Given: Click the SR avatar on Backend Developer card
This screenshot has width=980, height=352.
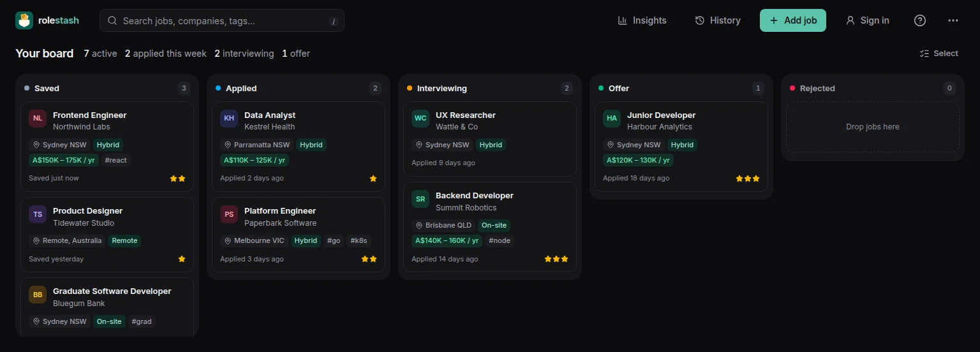Looking at the screenshot, I should click(420, 199).
